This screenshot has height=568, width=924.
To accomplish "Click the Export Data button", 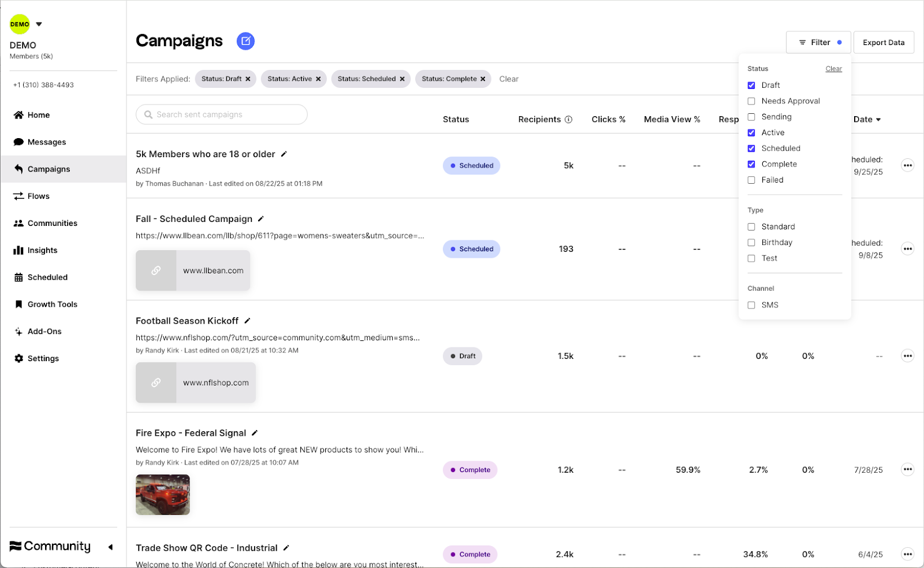I will [883, 43].
